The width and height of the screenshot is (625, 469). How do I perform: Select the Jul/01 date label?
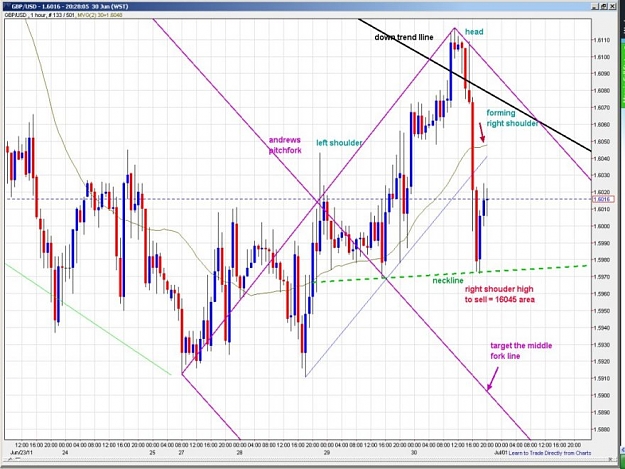coord(501,453)
